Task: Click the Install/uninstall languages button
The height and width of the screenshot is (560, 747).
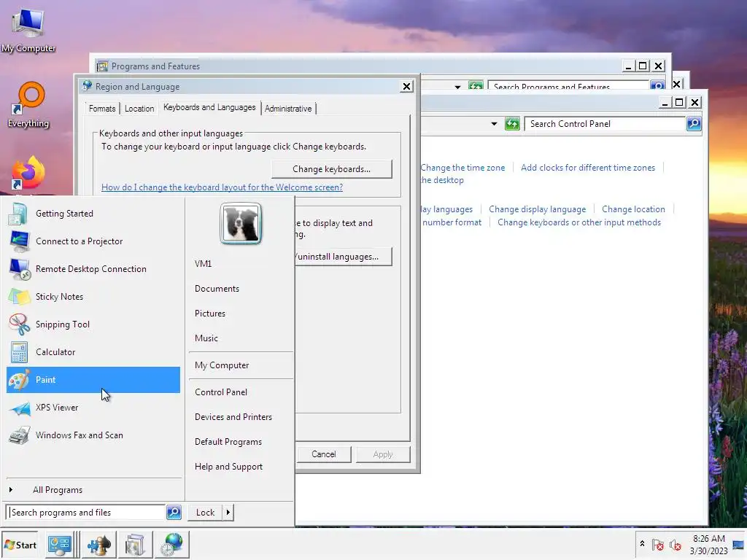Action: (x=343, y=257)
